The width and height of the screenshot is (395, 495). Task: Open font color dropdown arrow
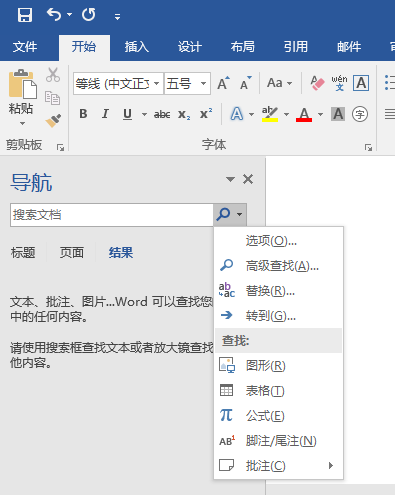coord(320,114)
